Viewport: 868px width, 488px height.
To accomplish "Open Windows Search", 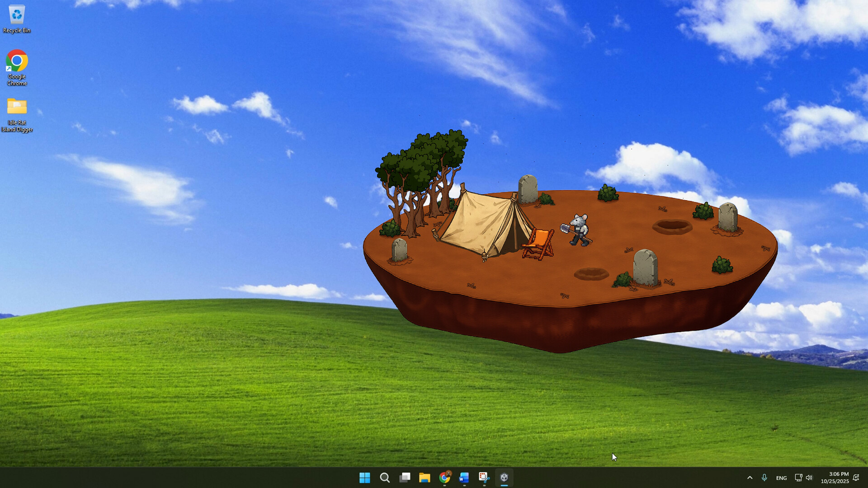I will pyautogui.click(x=385, y=478).
